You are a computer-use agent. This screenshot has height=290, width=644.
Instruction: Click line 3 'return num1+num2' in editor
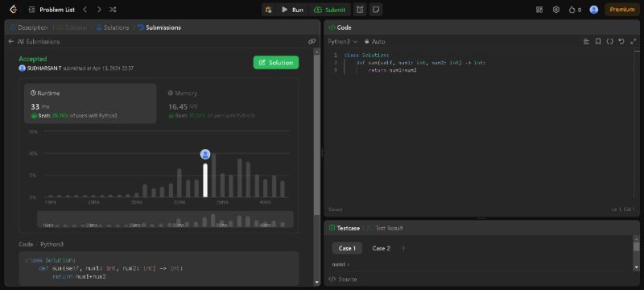(x=393, y=70)
